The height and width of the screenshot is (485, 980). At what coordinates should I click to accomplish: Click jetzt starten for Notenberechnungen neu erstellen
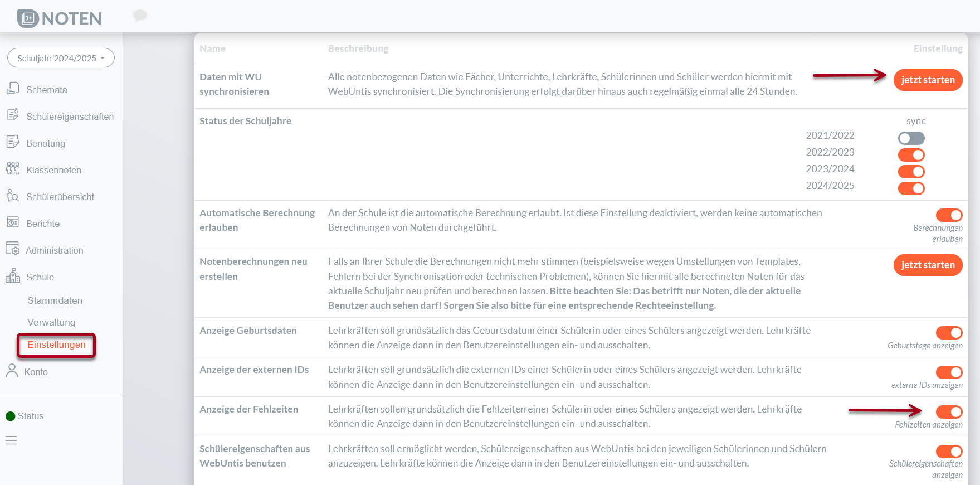928,265
